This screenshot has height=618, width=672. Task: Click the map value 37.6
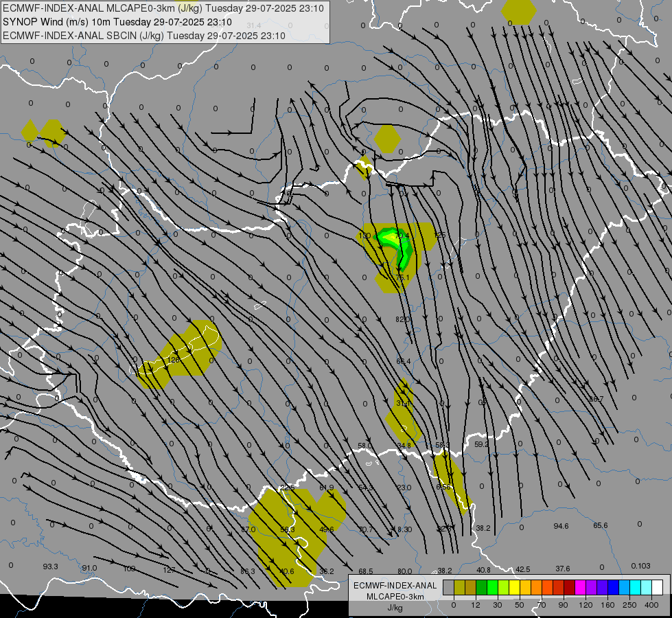562,569
